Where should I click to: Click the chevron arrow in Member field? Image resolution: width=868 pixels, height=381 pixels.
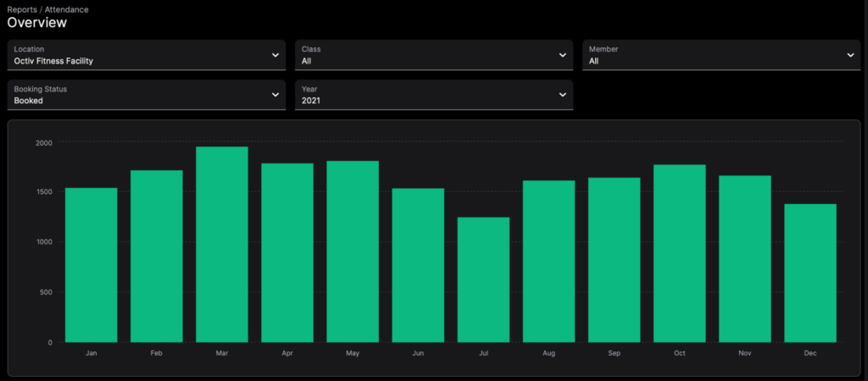click(850, 55)
